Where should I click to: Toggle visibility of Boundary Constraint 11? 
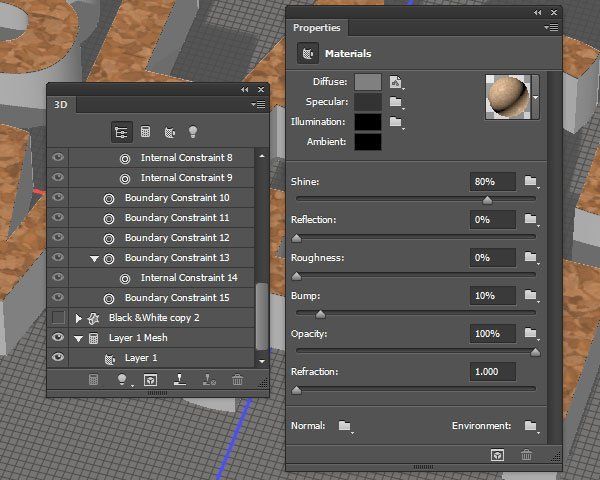click(x=58, y=217)
